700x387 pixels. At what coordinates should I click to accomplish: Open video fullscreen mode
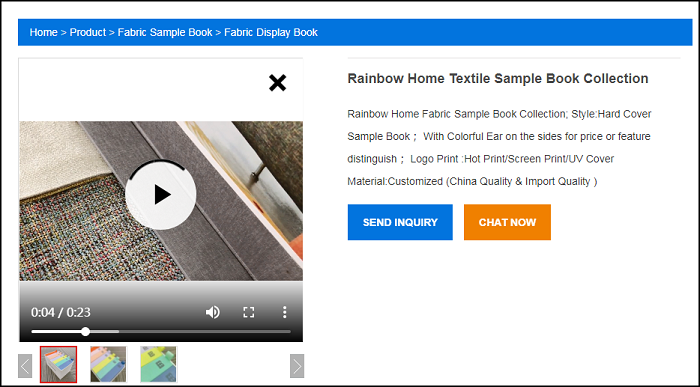pos(249,312)
